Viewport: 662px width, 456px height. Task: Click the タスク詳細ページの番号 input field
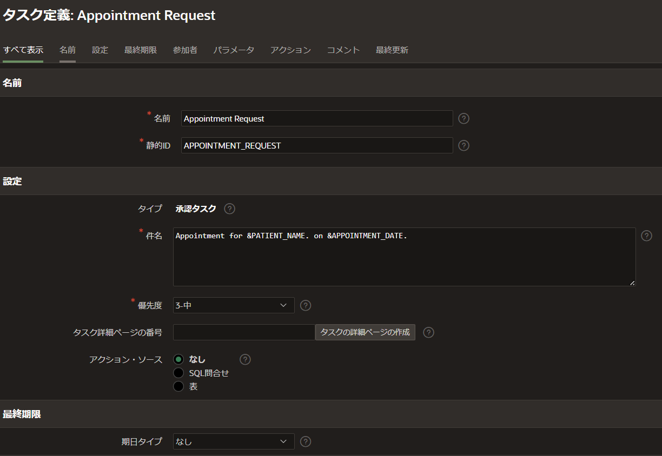point(244,332)
